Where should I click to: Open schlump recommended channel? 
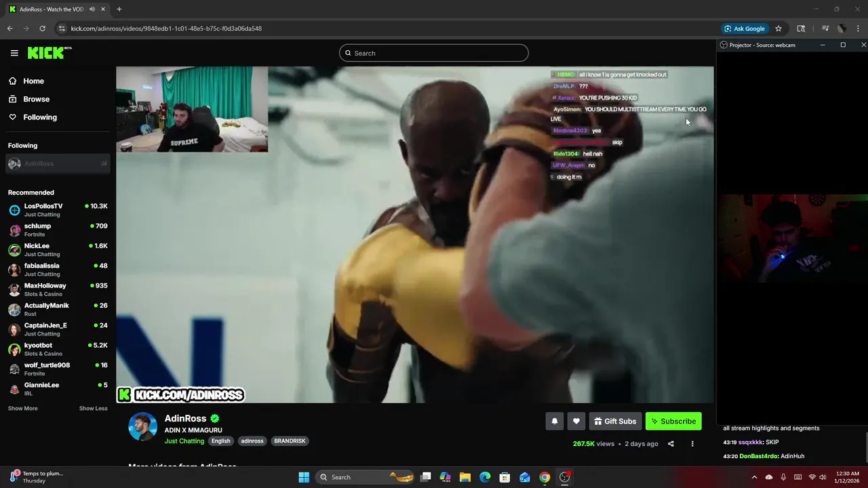pyautogui.click(x=58, y=230)
